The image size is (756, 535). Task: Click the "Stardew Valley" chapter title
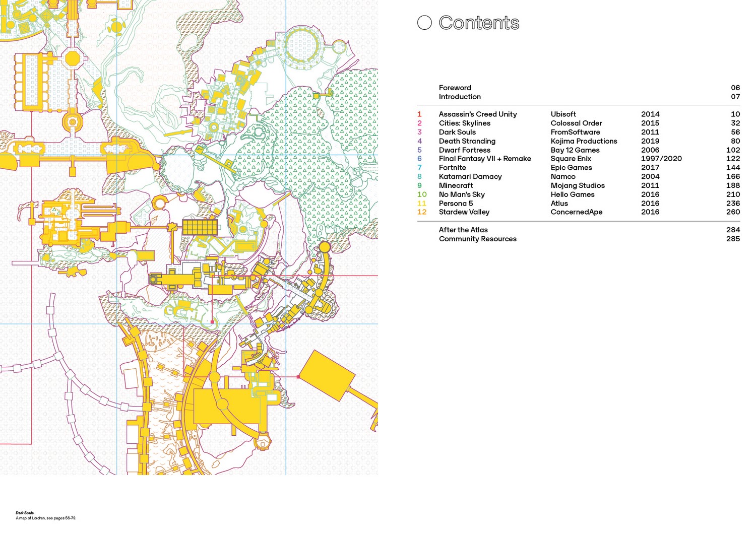tap(464, 212)
